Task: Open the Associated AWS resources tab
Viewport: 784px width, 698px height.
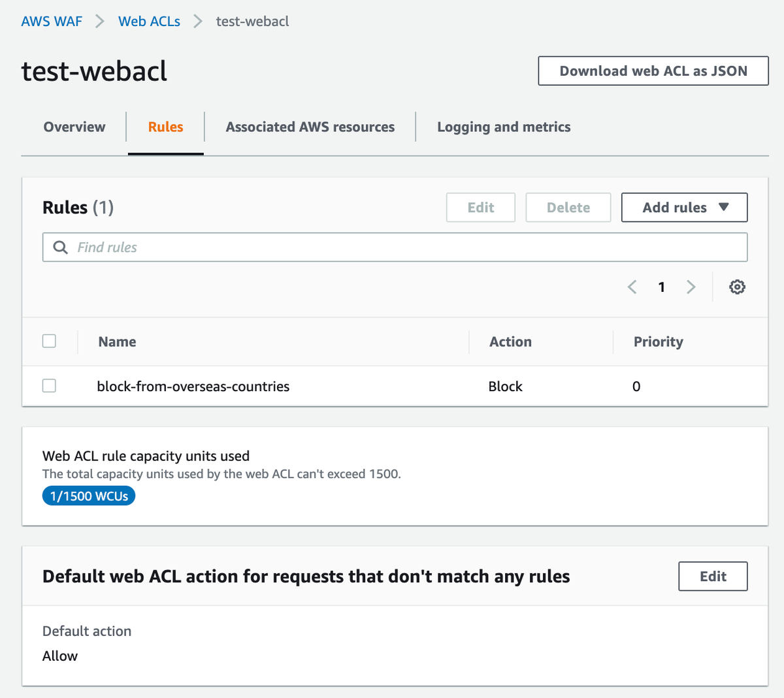Action: (x=310, y=127)
